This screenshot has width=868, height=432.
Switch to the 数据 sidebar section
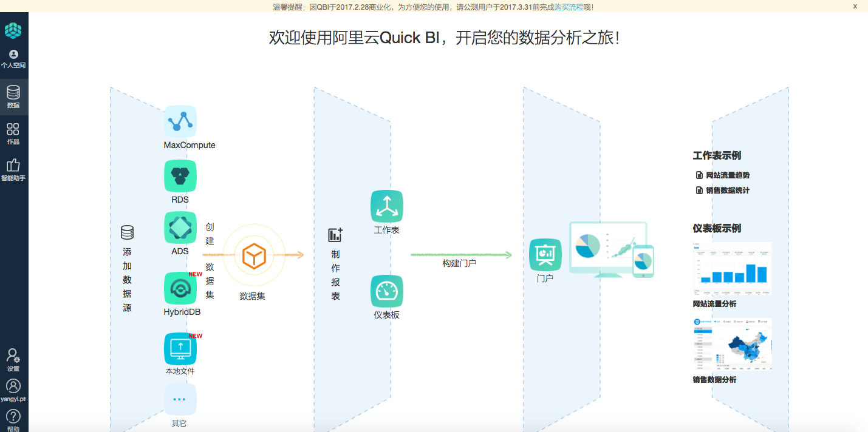point(13,96)
